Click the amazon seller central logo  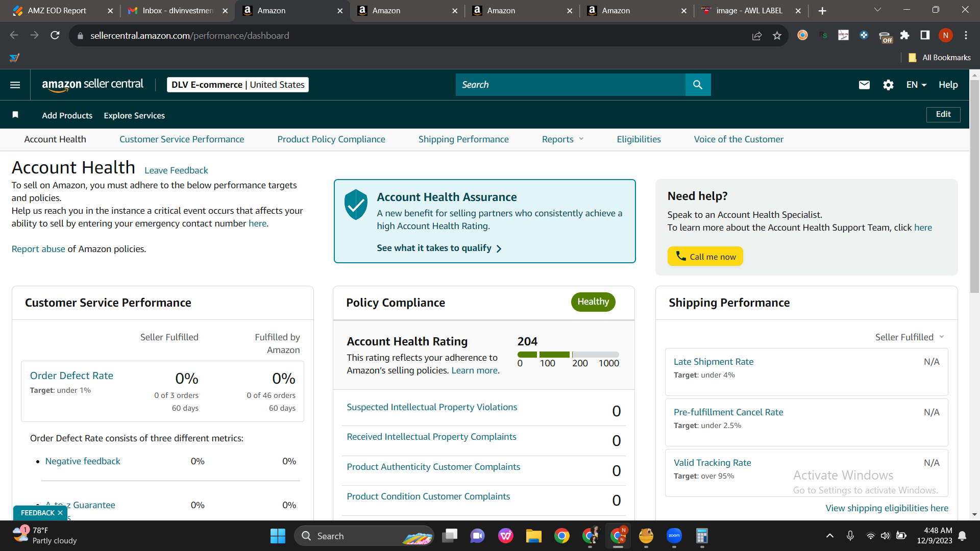(x=92, y=85)
